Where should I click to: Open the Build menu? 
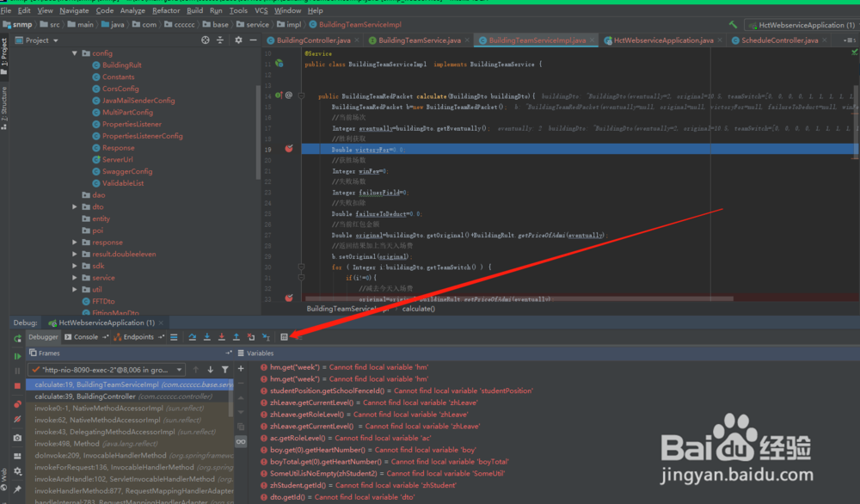(x=194, y=10)
